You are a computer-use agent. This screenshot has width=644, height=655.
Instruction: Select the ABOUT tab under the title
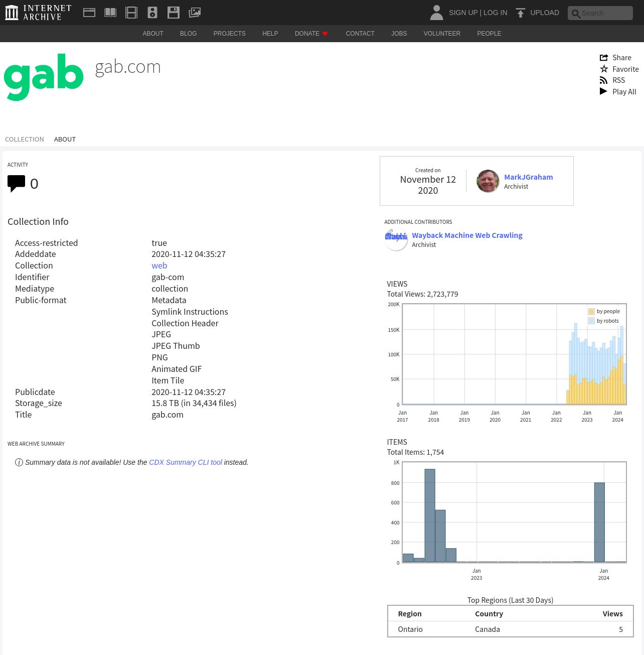(65, 139)
